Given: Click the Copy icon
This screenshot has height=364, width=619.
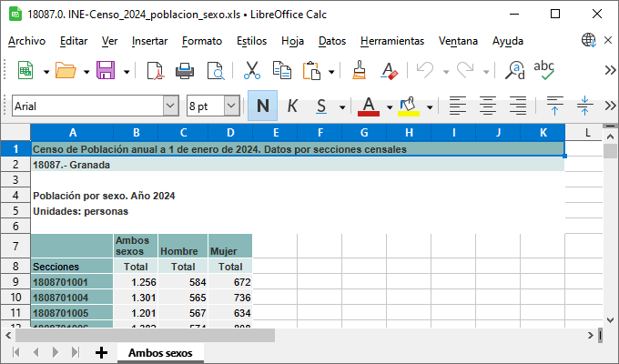Looking at the screenshot, I should [x=282, y=70].
